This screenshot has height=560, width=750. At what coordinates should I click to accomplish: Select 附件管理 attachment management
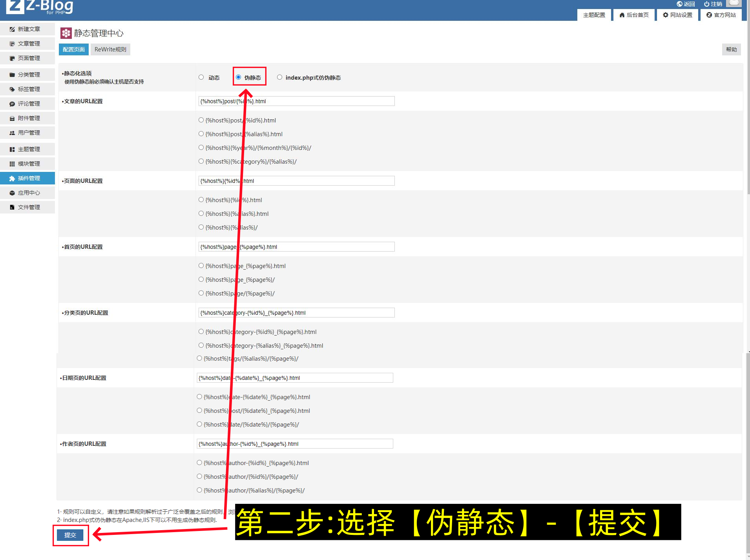pyautogui.click(x=27, y=118)
